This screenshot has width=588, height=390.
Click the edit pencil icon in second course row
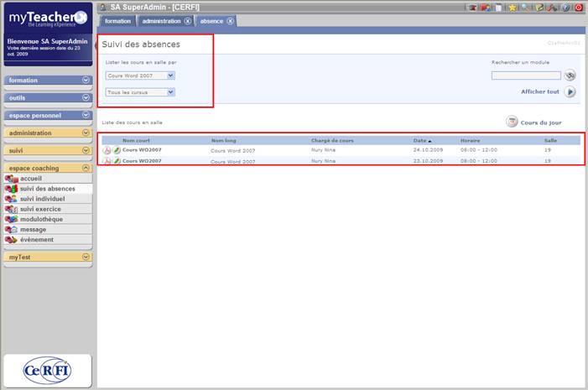click(117, 160)
